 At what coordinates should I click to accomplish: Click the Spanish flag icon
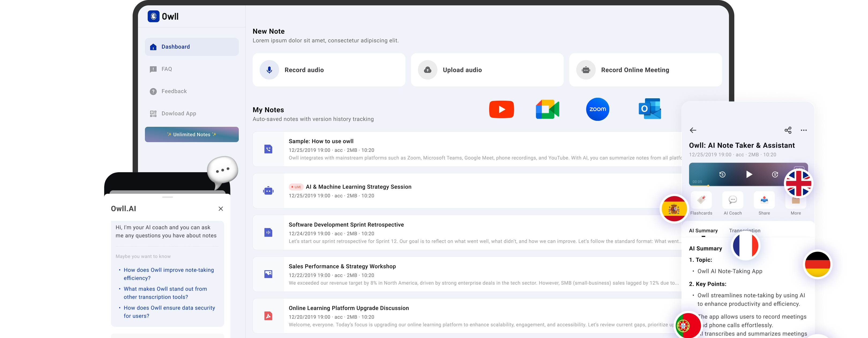[x=674, y=209]
